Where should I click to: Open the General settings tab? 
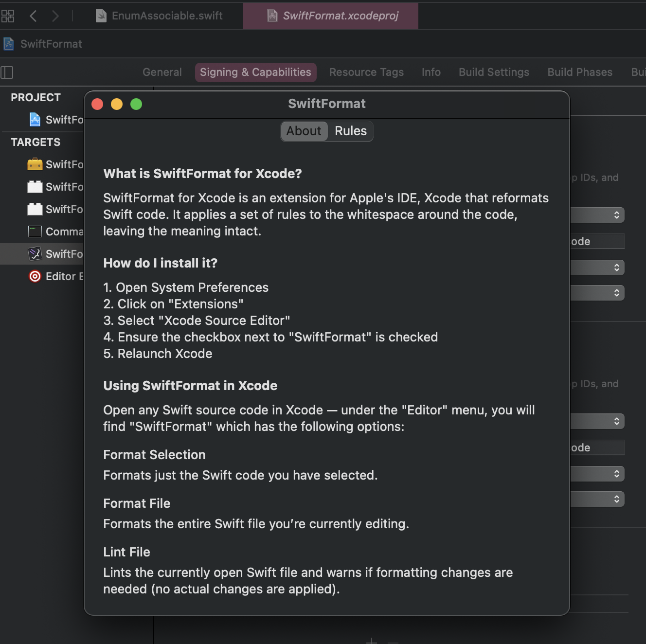point(162,72)
